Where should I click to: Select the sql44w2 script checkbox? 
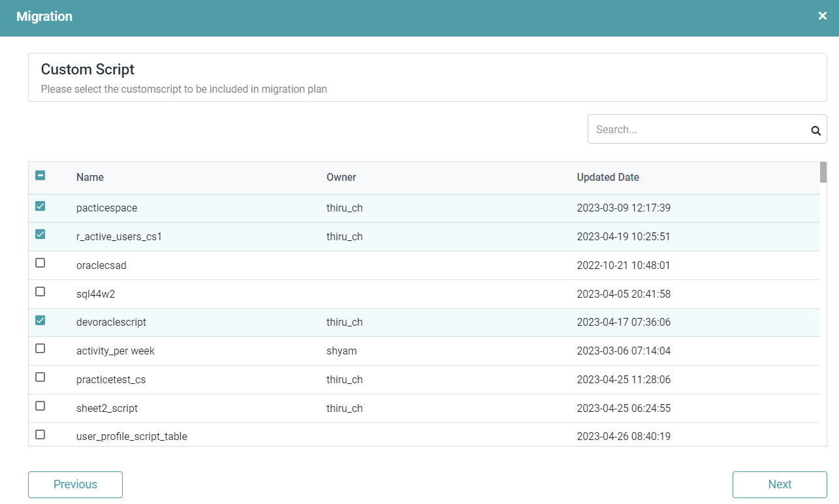tap(40, 291)
